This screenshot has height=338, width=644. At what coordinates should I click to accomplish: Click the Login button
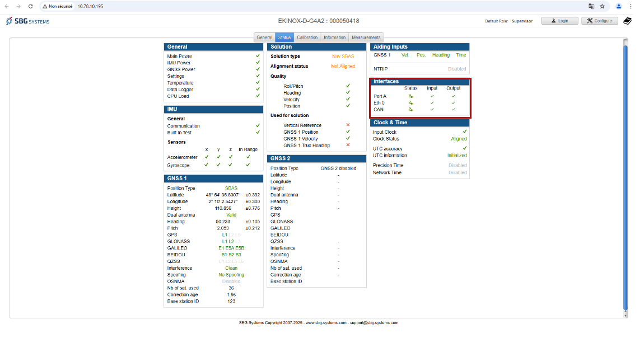(560, 21)
